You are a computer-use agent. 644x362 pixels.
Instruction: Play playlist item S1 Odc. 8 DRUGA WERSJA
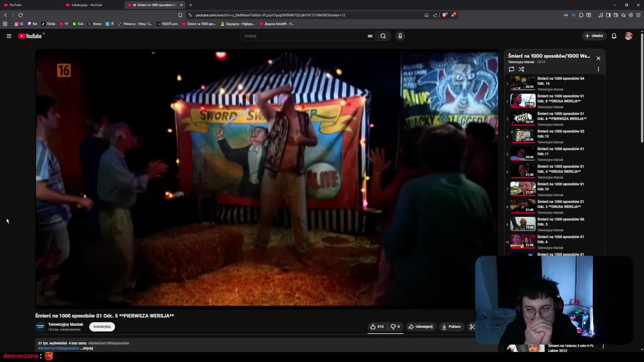(555, 101)
